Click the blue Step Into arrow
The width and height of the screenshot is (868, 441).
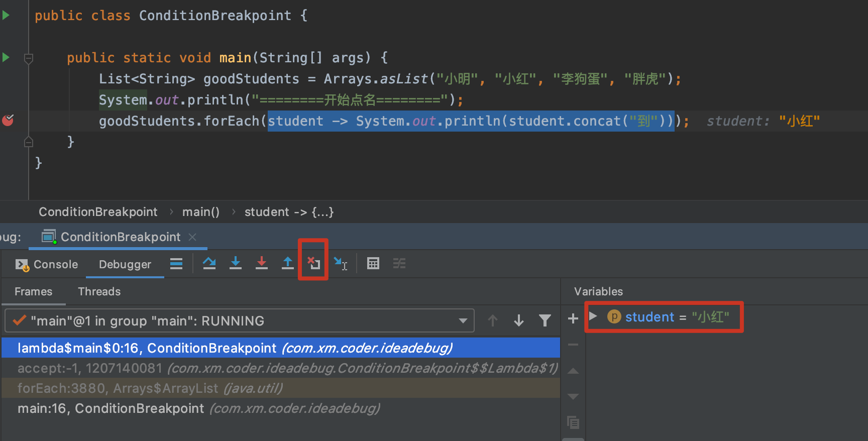point(236,263)
